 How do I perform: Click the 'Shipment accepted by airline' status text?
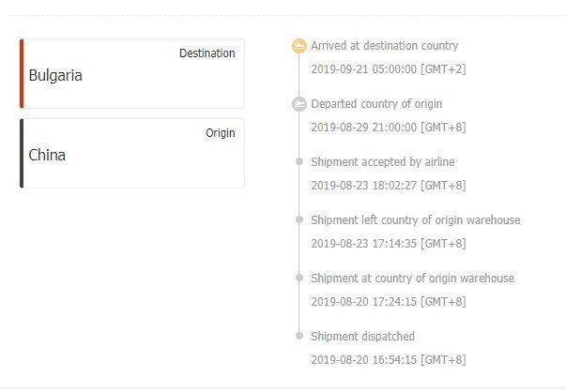tap(382, 162)
